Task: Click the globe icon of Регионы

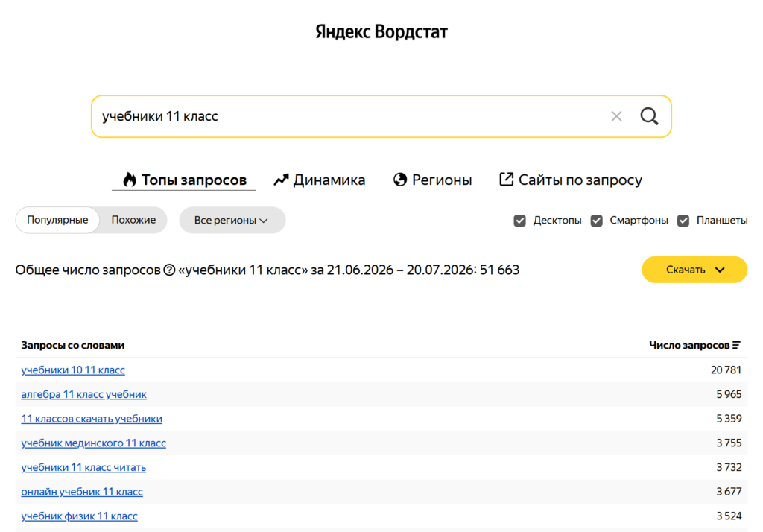Action: (400, 180)
